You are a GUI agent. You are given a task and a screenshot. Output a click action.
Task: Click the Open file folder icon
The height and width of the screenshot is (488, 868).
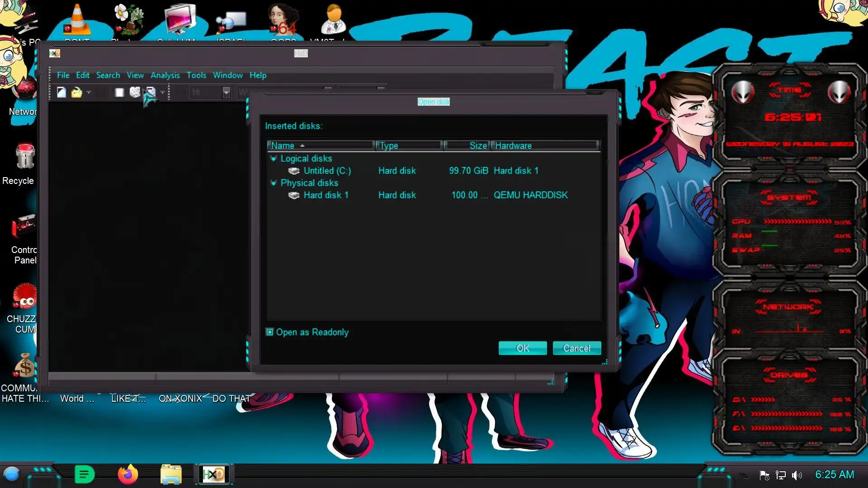tap(76, 93)
